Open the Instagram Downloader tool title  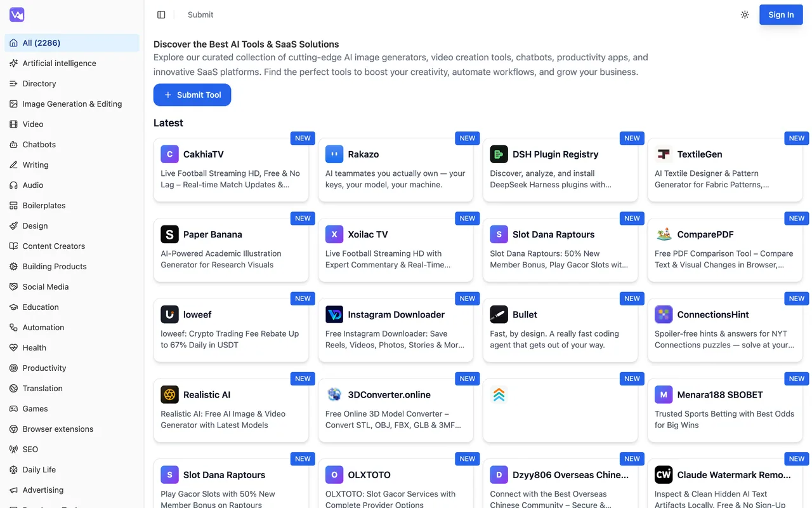coord(396,314)
